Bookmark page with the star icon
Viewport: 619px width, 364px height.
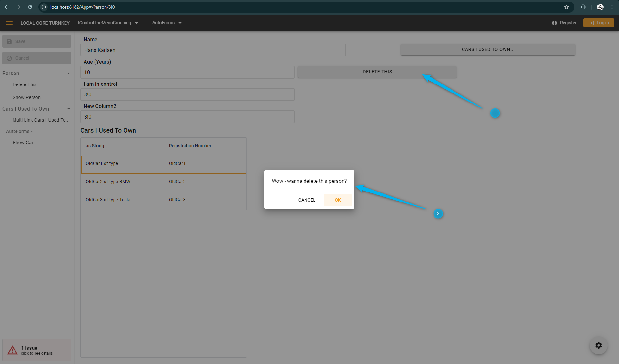click(x=566, y=7)
